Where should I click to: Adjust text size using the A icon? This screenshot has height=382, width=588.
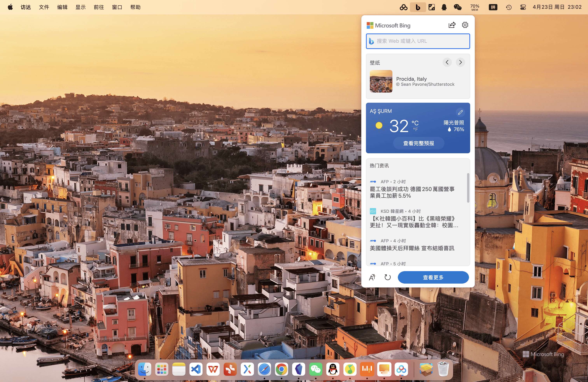click(372, 277)
